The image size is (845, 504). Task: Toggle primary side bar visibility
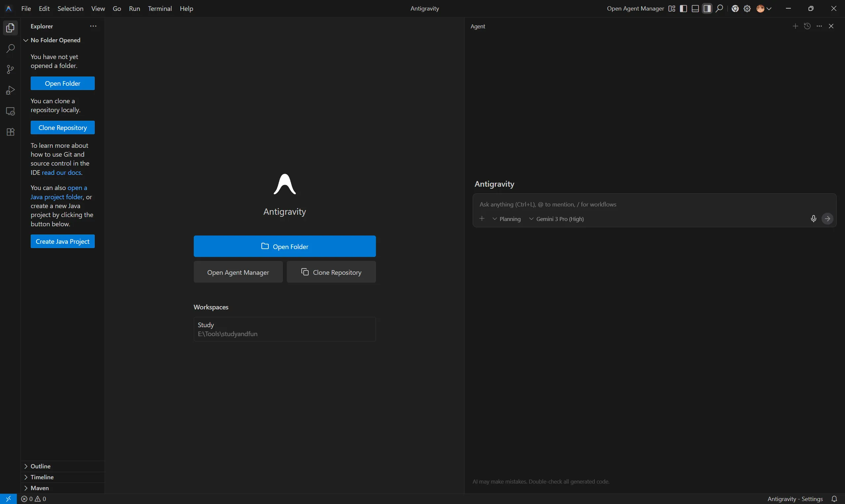point(683,9)
